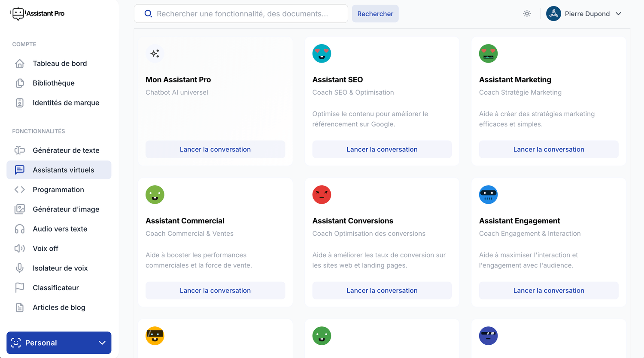644x358 pixels.
Task: Click the dark blue sunglasses assistant avatar
Action: tap(488, 336)
